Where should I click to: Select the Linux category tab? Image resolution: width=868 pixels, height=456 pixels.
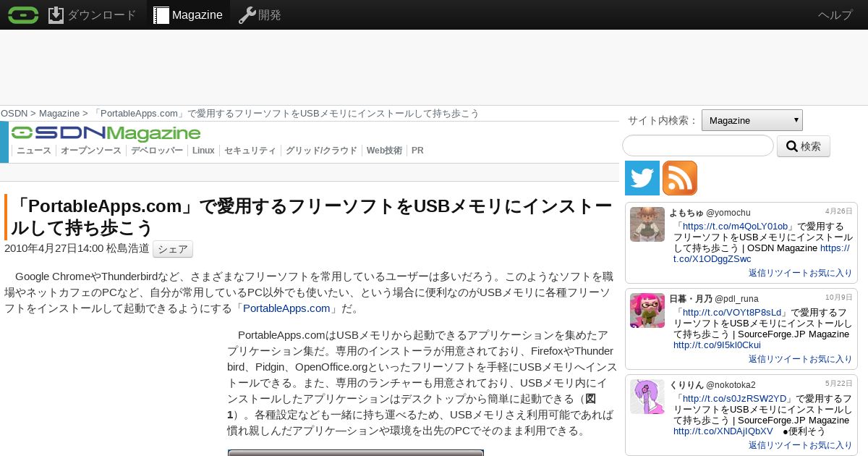tap(203, 151)
